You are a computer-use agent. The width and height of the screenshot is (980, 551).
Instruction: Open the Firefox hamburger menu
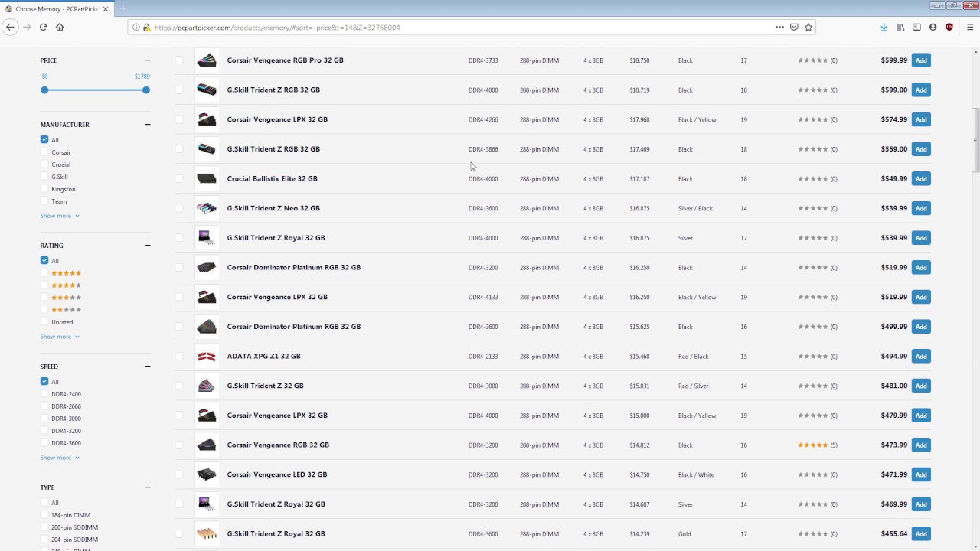point(970,27)
